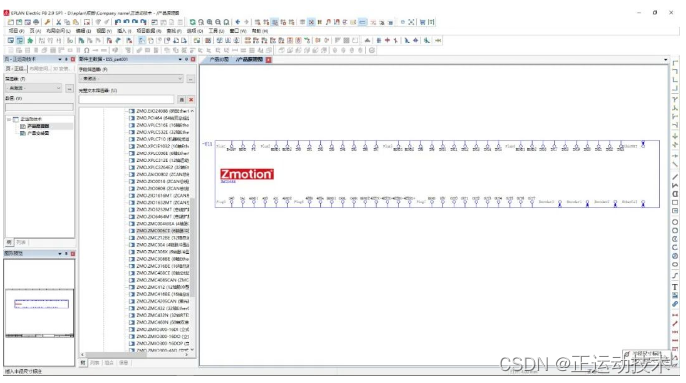Open parts master data panel menu arrow

[180, 59]
